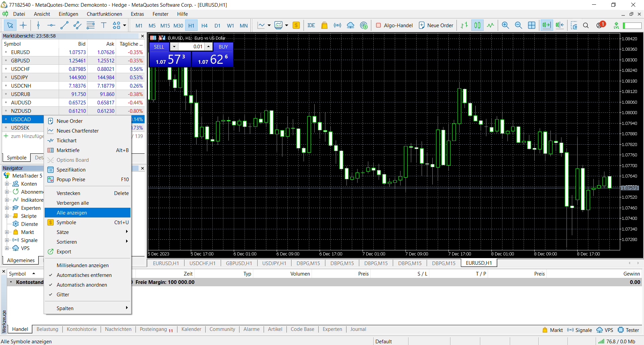Select the USDJPY row in Marktübersicht

tap(73, 77)
